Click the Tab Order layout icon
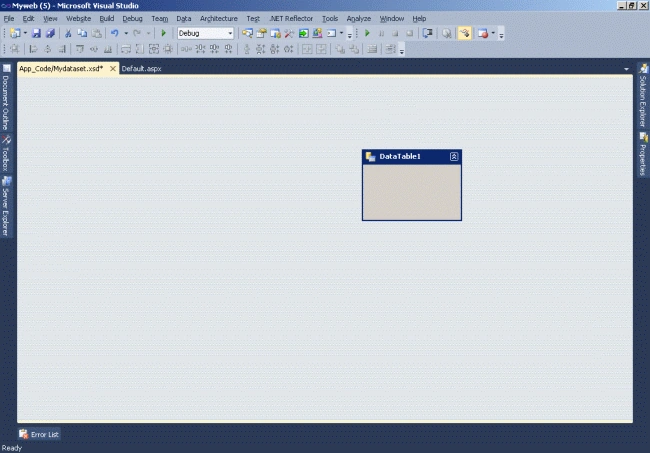 390,49
